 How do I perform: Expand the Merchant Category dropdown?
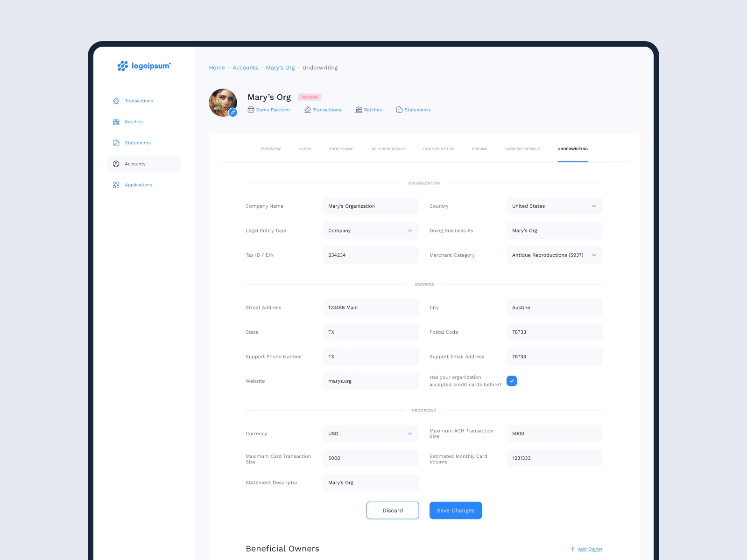tap(555, 255)
